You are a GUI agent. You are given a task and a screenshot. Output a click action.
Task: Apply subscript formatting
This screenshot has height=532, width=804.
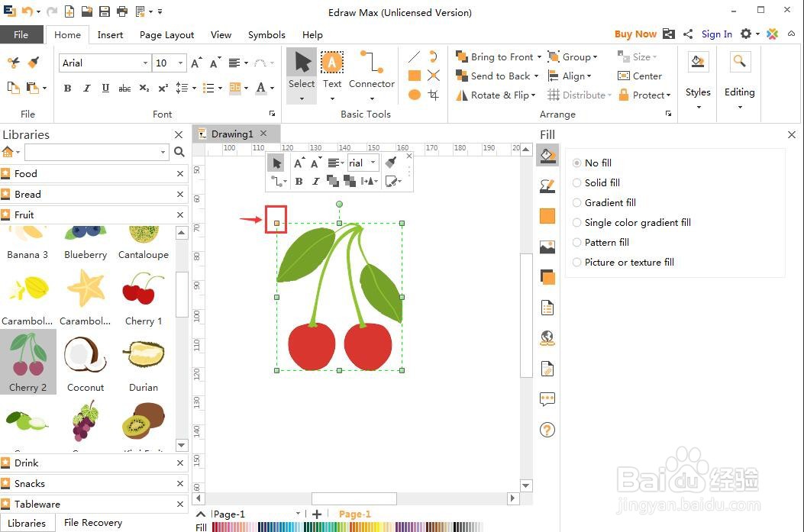click(144, 88)
